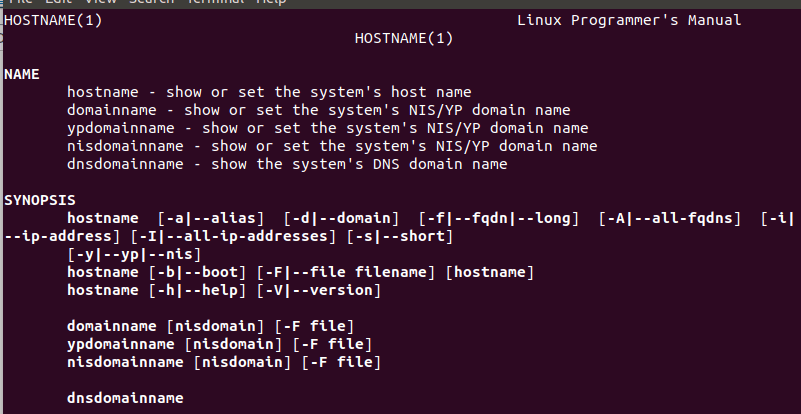The image size is (801, 414).
Task: Click the final dnsdomainname synopsis line
Action: 125,398
